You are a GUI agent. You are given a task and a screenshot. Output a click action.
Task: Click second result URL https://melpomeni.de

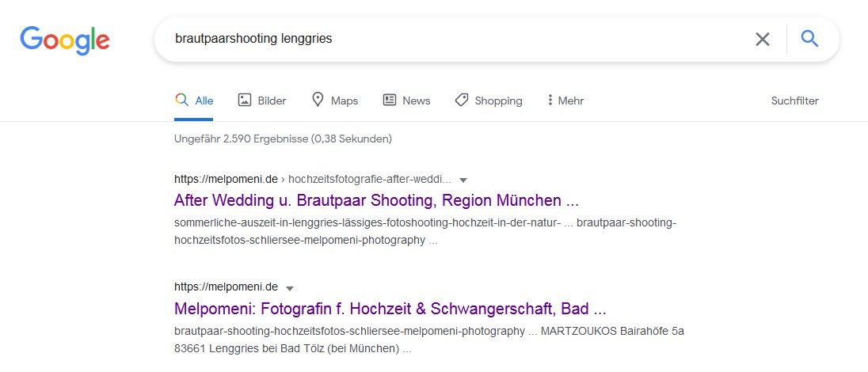pyautogui.click(x=226, y=287)
